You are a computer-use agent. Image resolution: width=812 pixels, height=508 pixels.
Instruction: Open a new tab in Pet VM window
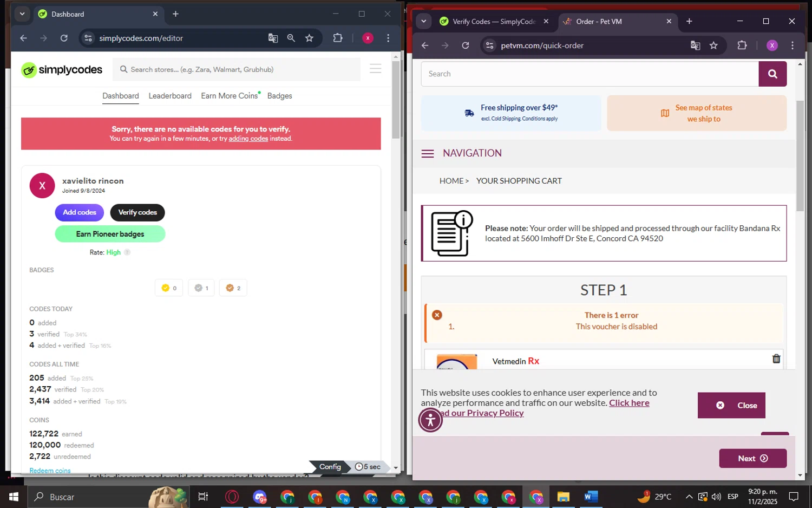(689, 22)
